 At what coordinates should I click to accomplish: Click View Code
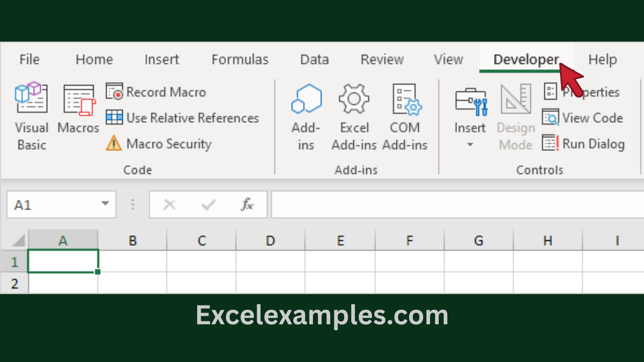point(583,118)
